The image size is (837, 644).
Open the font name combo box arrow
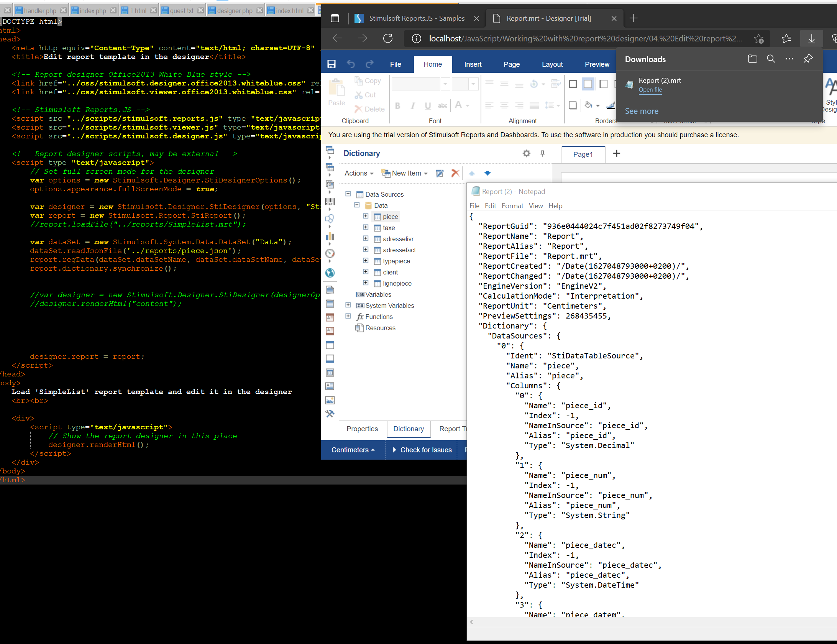pos(445,84)
